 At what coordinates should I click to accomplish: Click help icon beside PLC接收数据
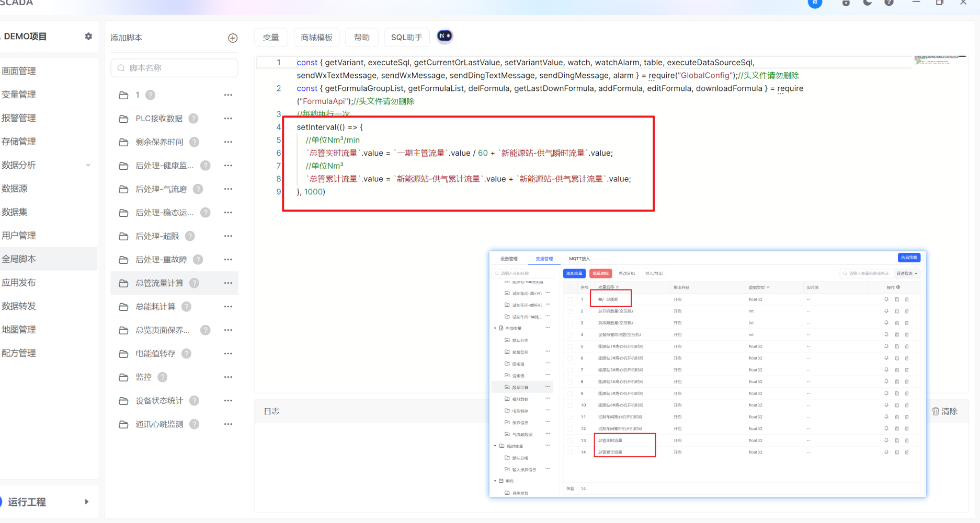pyautogui.click(x=193, y=119)
